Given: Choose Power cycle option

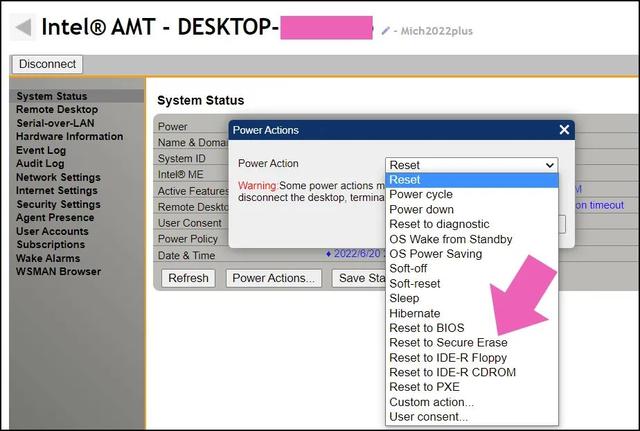Looking at the screenshot, I should [x=472, y=195].
